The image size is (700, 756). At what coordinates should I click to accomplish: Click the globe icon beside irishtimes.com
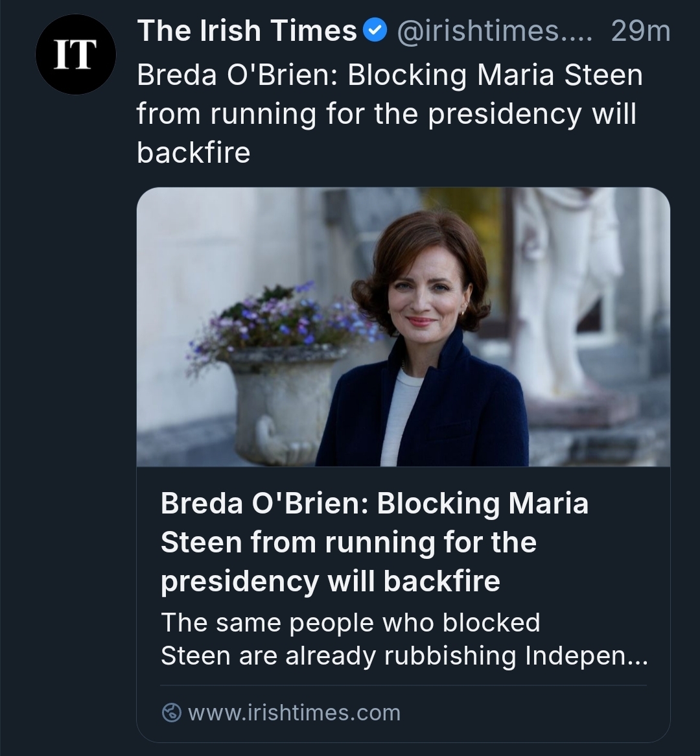click(x=171, y=713)
